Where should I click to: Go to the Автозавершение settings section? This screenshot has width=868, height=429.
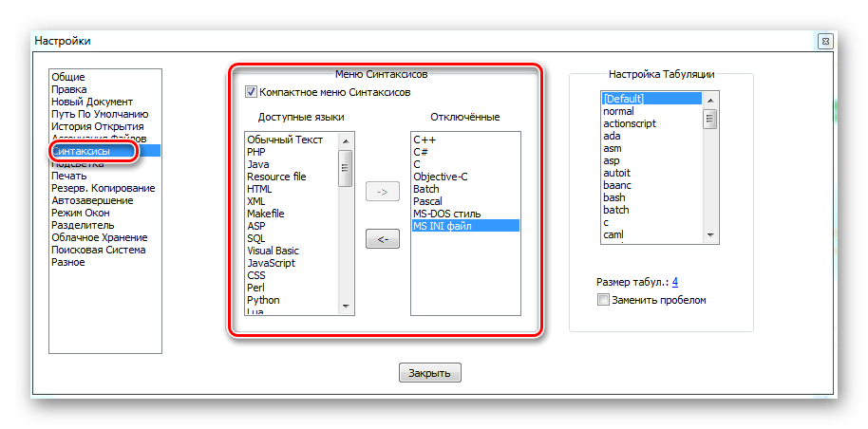click(x=92, y=200)
